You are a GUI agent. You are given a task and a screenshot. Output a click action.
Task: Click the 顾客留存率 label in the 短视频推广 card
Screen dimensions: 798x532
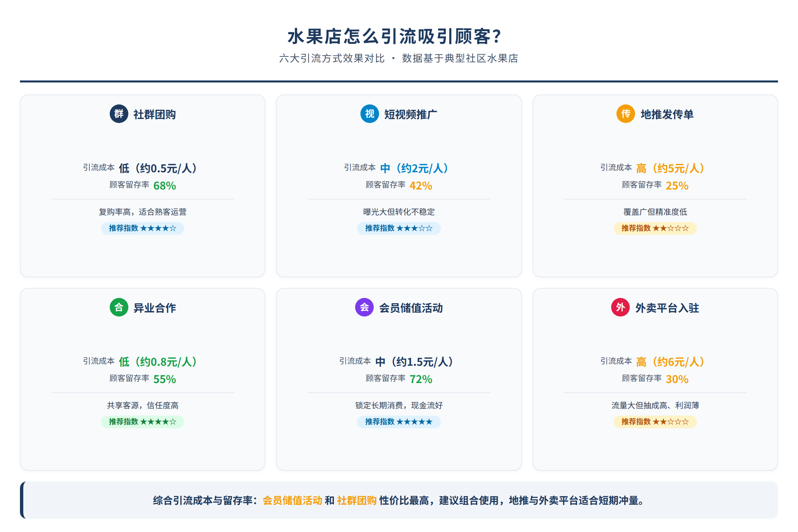coord(385,185)
